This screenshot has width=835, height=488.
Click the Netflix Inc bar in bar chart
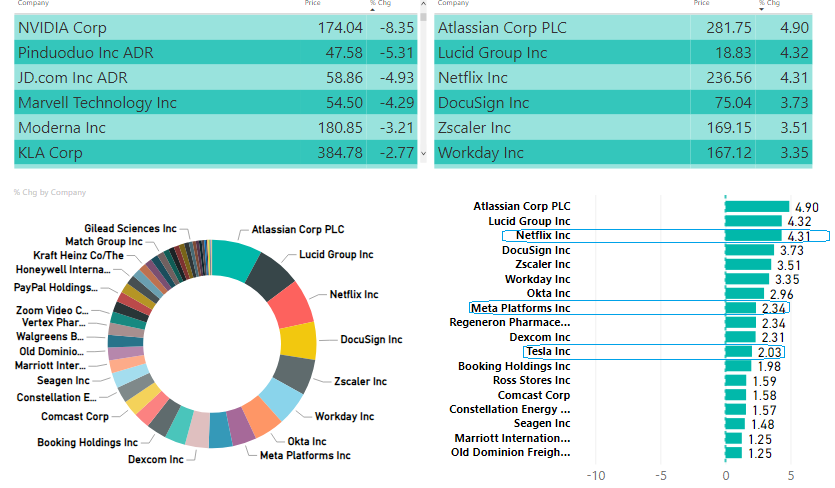point(753,235)
